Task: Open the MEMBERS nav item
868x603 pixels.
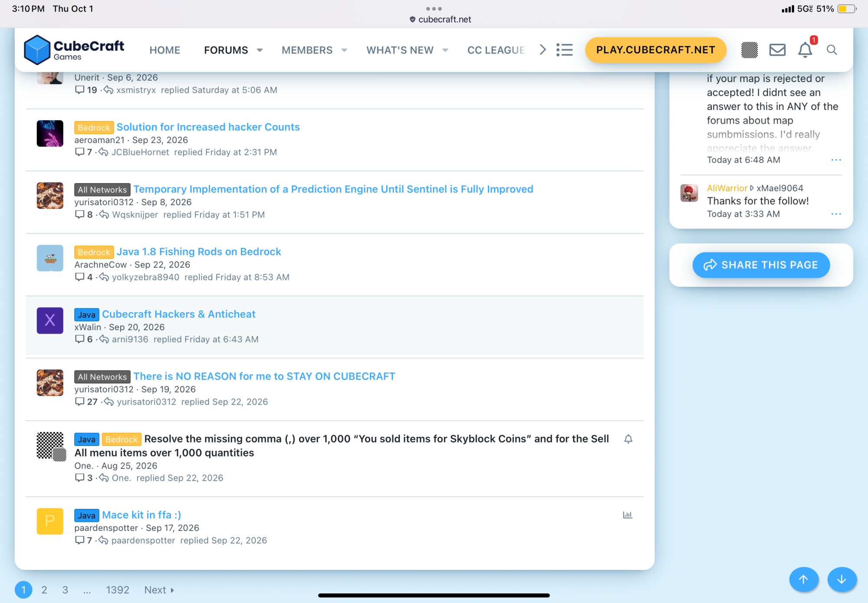Action: (307, 50)
